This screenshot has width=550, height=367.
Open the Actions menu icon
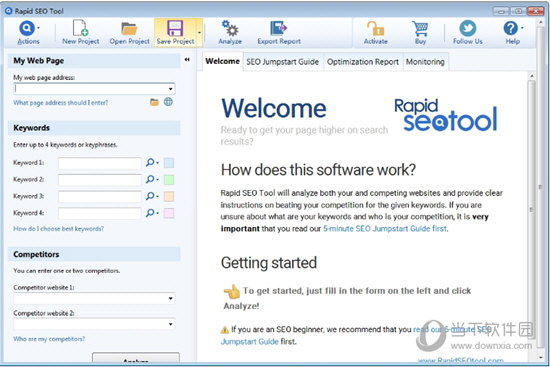coord(27,28)
